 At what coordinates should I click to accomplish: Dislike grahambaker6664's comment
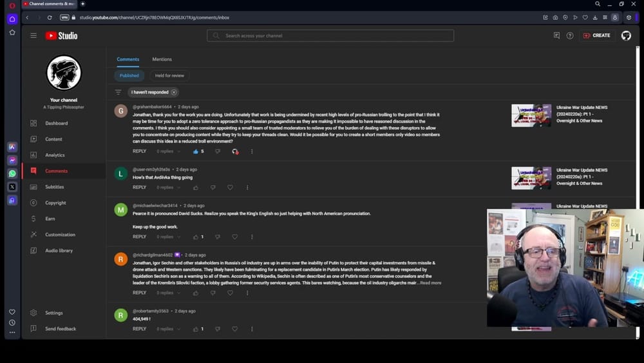tap(218, 152)
